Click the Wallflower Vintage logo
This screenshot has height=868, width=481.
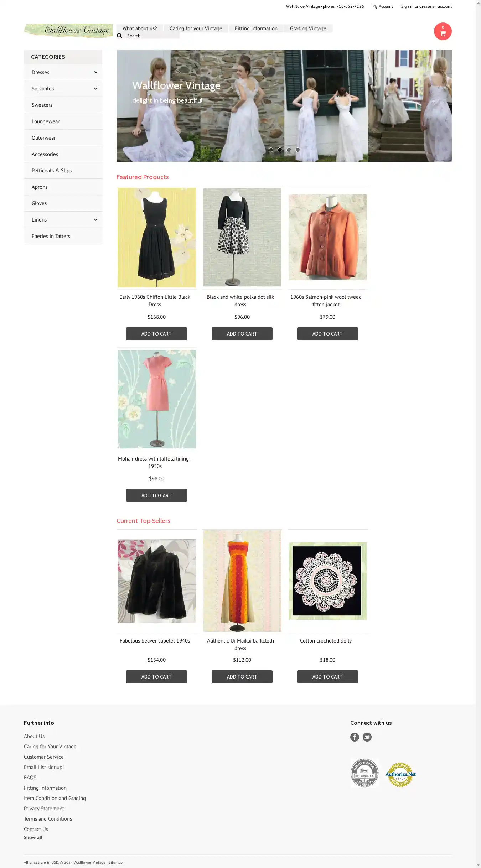[x=68, y=30]
